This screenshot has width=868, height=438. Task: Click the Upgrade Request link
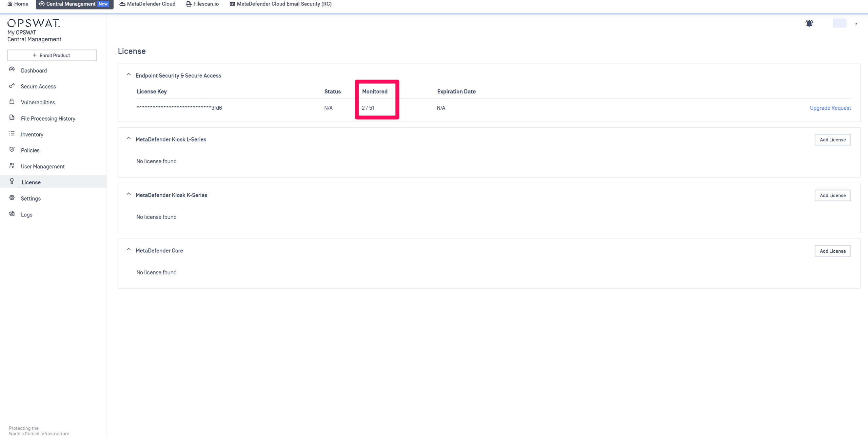(830, 108)
